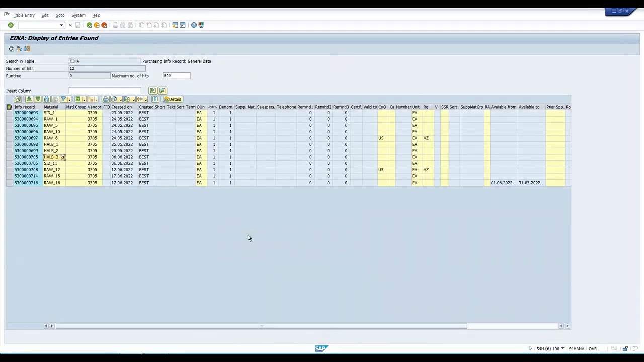
Task: Click the Change Settings icon below title
Action: click(x=19, y=49)
